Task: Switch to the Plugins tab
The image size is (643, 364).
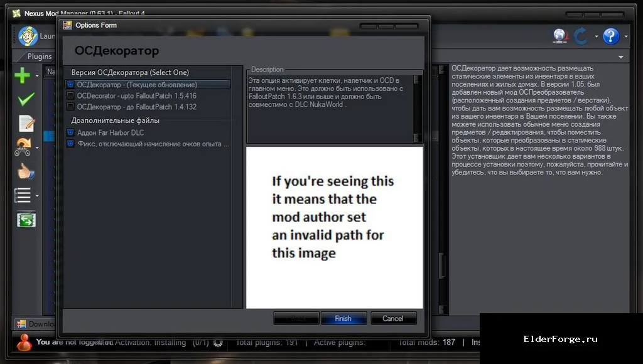Action: [40, 56]
